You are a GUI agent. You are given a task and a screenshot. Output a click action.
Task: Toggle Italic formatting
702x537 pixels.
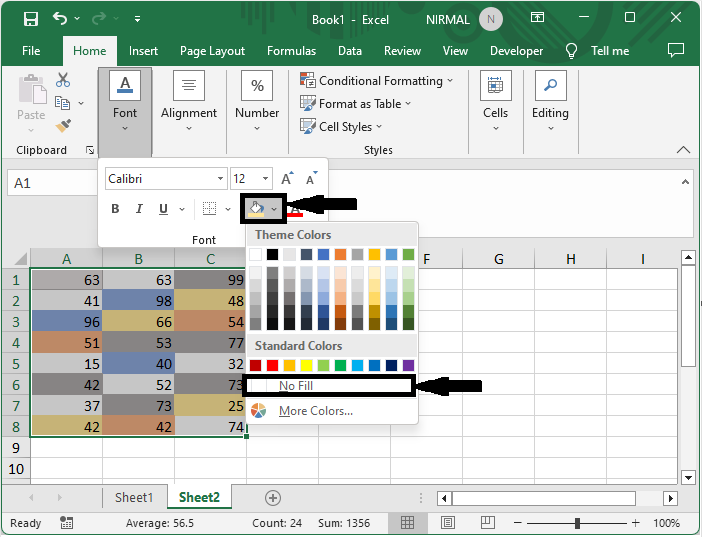pos(139,209)
